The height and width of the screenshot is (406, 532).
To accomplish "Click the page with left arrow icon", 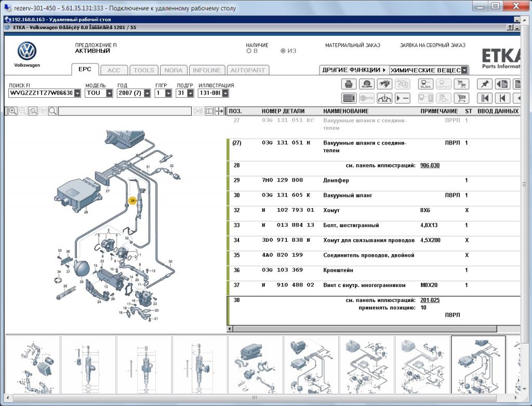I will (502, 84).
